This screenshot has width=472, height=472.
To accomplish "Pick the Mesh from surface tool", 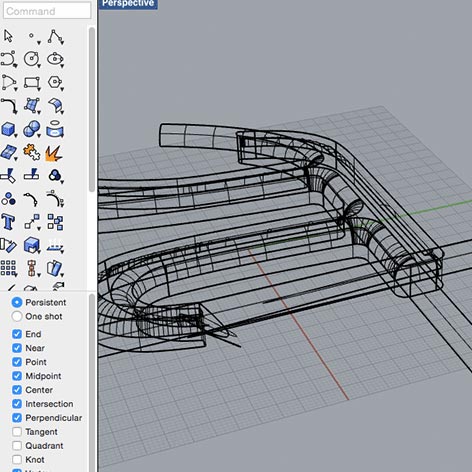I will pyautogui.click(x=9, y=152).
